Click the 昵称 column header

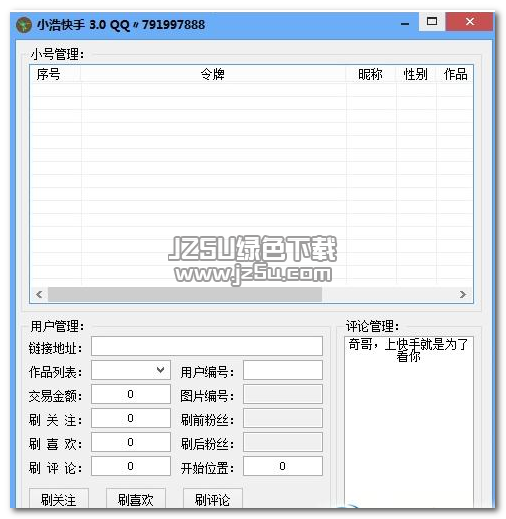(370, 74)
